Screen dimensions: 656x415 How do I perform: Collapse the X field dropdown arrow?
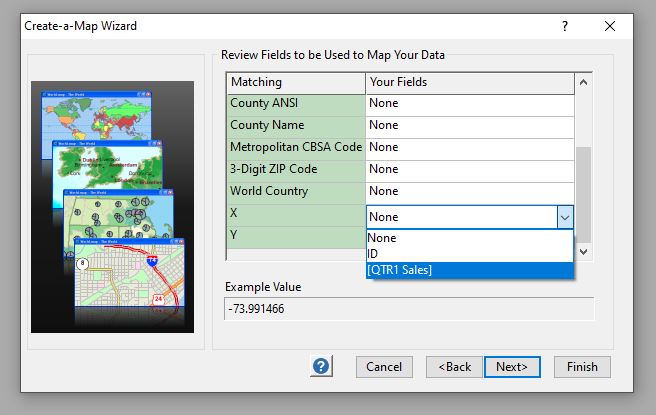coord(564,217)
